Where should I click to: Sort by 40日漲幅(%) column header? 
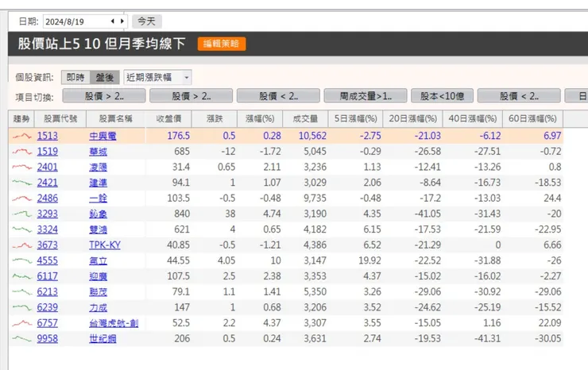coord(473,119)
